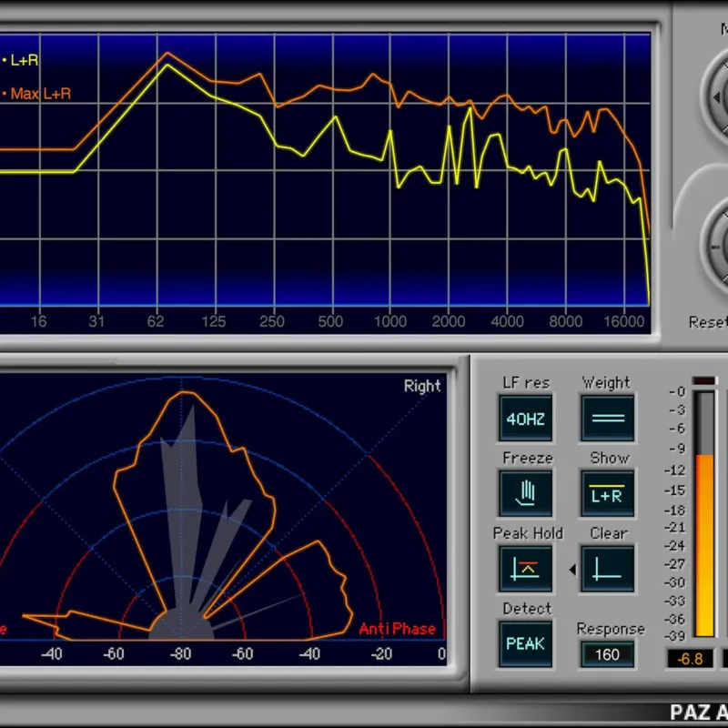Click the -20 scale label in stereo display
This screenshot has width=728, height=728.
(x=381, y=653)
